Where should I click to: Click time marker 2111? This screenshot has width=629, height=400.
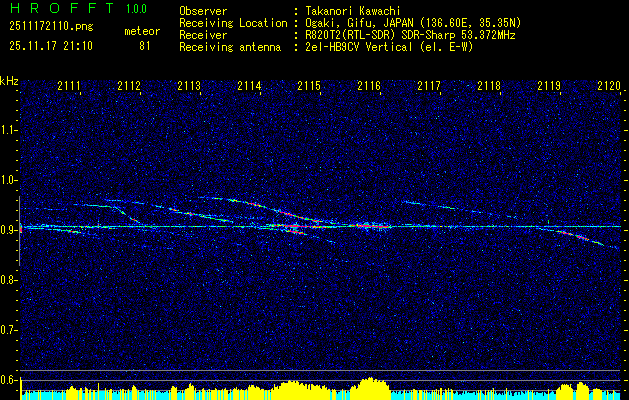click(x=69, y=86)
